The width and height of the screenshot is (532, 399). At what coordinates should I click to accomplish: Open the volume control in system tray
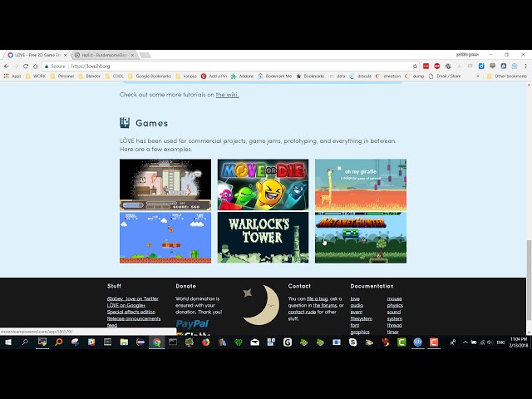point(490,342)
